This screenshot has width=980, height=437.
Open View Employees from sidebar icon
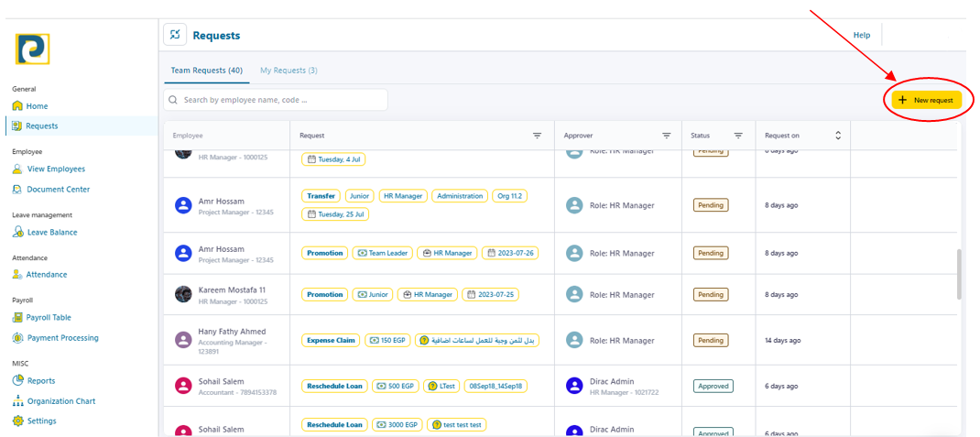17,169
